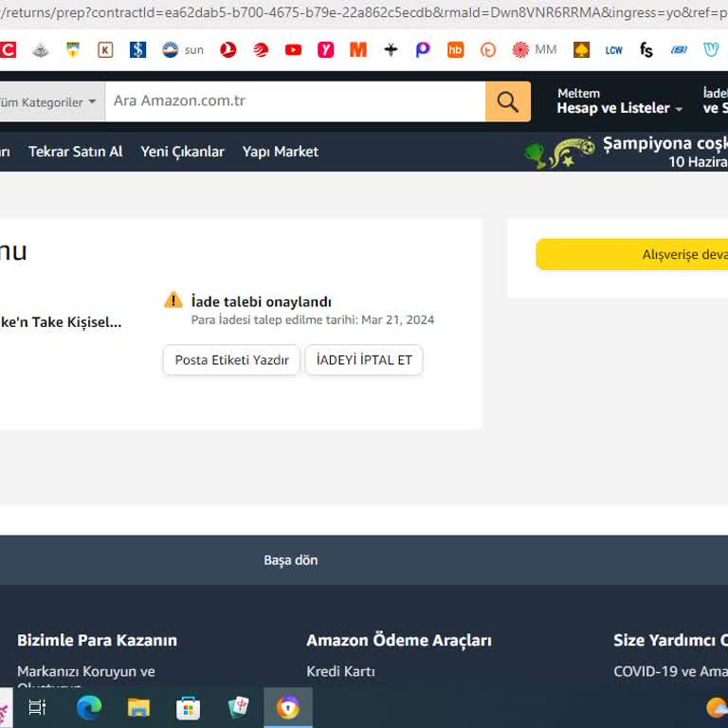This screenshot has width=728, height=728.
Task: Click the browser address bar URL
Action: [364, 12]
